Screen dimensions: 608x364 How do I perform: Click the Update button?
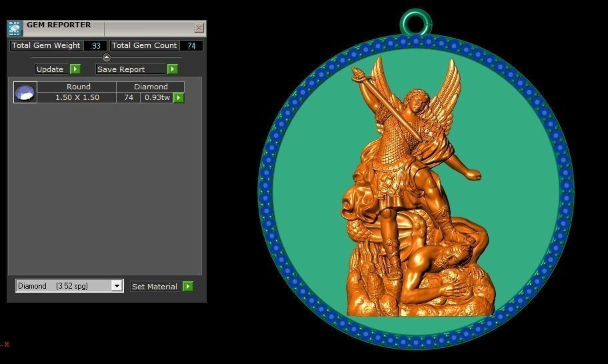point(52,69)
